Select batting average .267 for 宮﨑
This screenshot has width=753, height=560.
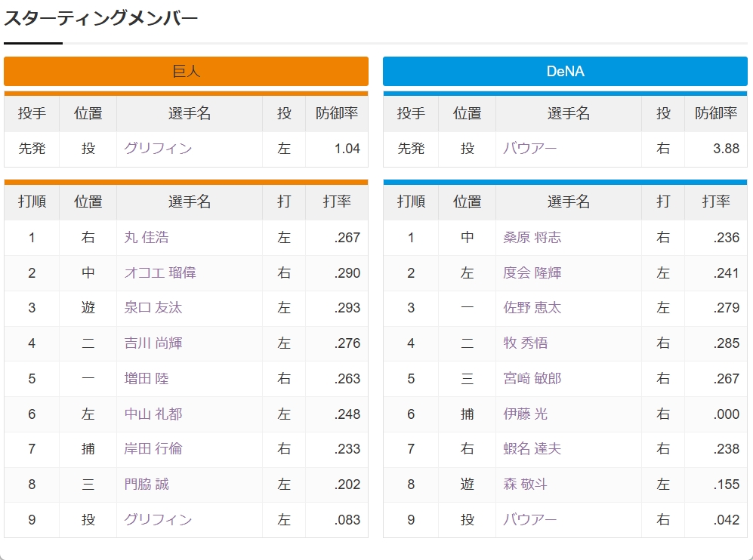pyautogui.click(x=726, y=379)
